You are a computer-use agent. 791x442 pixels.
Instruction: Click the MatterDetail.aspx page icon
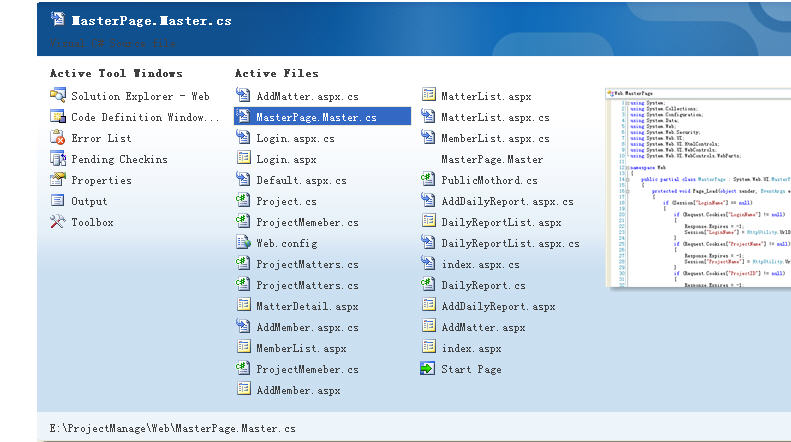coord(243,305)
